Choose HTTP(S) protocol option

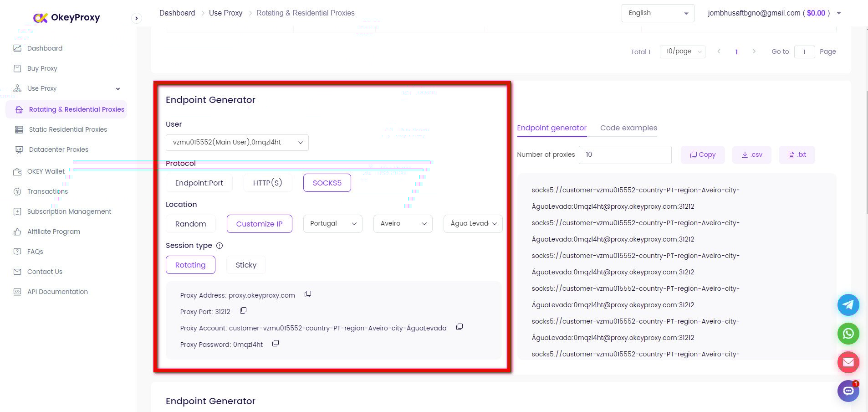coord(267,183)
